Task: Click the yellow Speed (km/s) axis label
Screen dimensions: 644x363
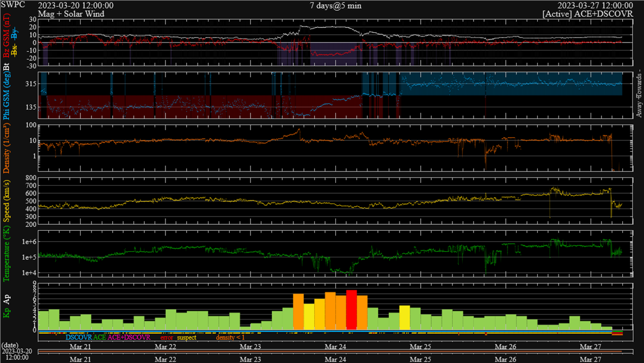Action: (x=7, y=201)
